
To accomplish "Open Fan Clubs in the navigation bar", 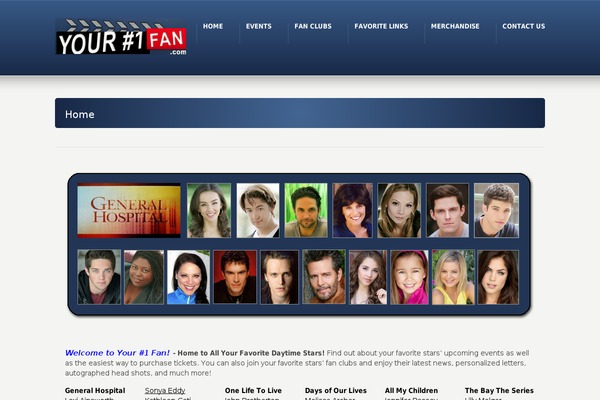I will point(312,26).
